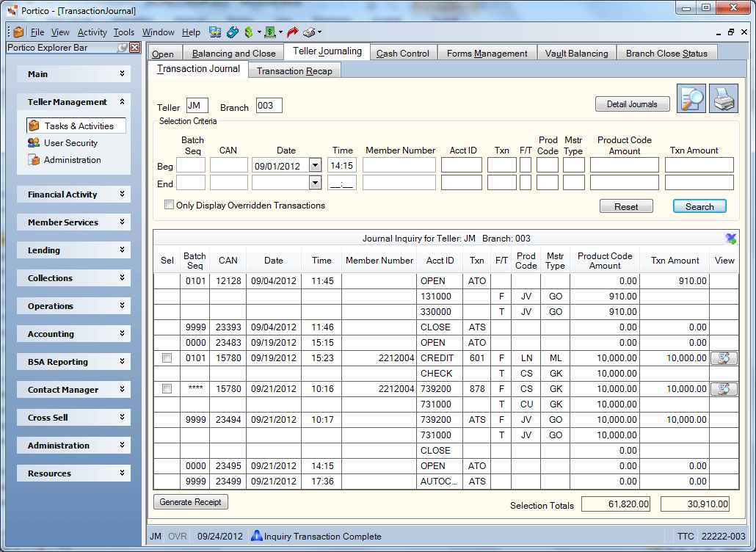Click the Beg Member Number field
The height and width of the screenshot is (552, 756).
coord(399,165)
